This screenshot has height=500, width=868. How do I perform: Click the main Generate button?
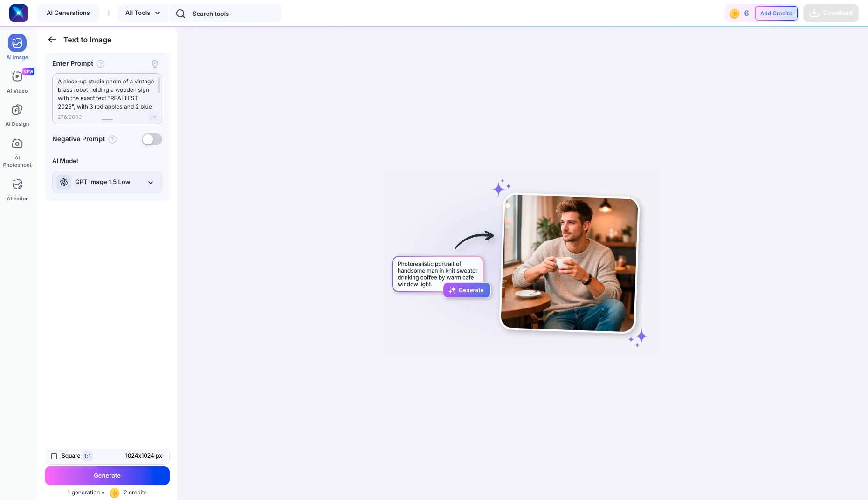[107, 476]
